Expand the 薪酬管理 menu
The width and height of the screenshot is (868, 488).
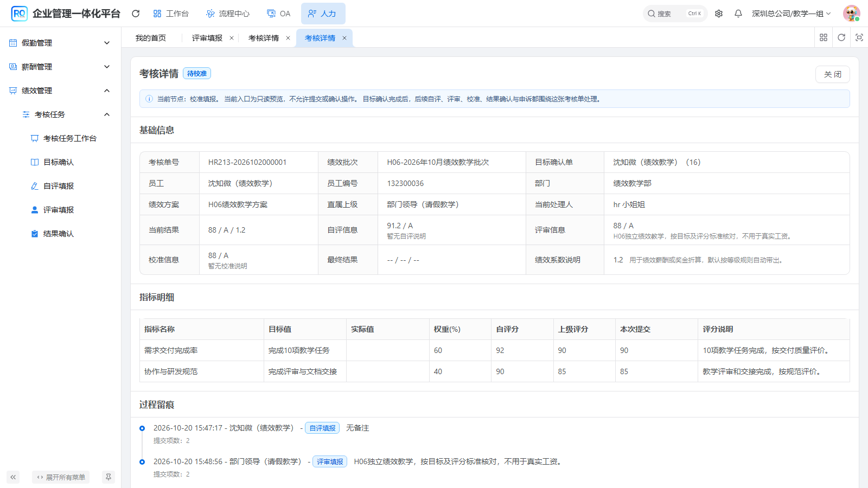[x=60, y=67]
